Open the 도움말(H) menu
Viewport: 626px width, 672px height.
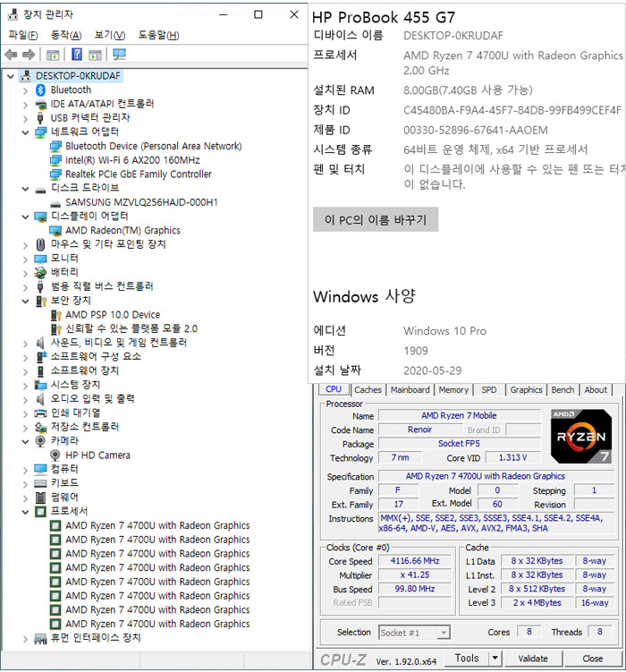click(x=158, y=35)
